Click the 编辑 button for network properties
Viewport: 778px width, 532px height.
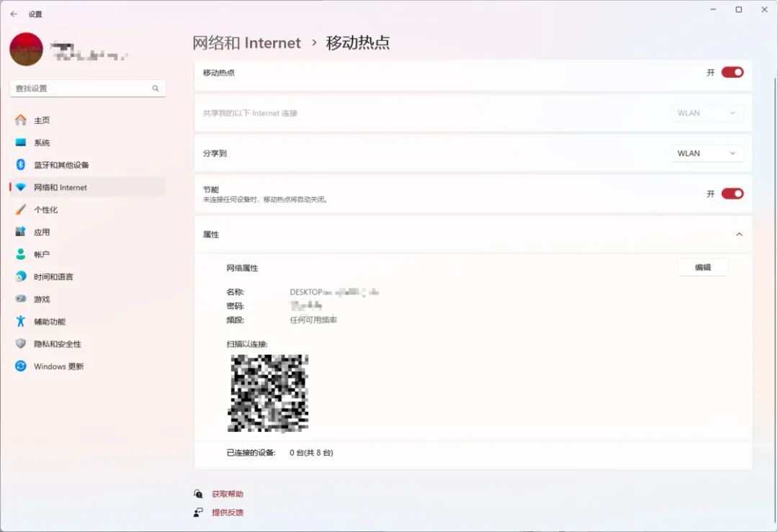[x=702, y=267]
